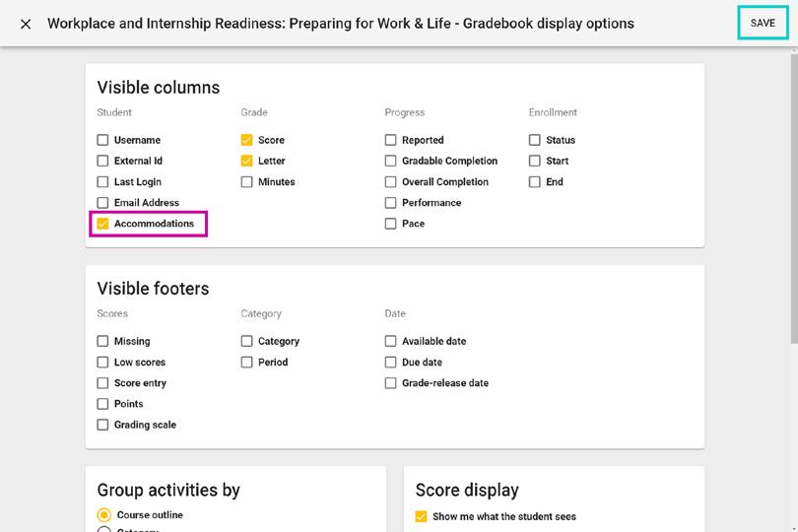Click the Enrollment section label
798x532 pixels.
tap(553, 112)
